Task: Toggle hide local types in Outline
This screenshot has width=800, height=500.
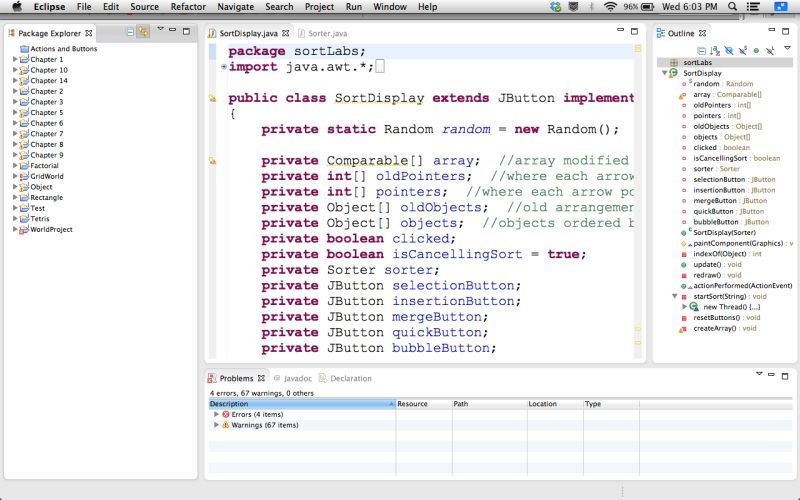Action: 770,51
